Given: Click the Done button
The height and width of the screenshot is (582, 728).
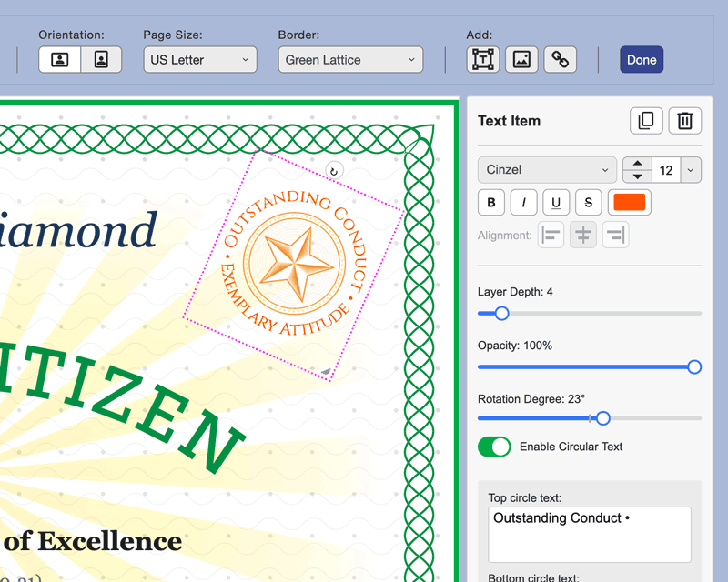Looking at the screenshot, I should (642, 59).
